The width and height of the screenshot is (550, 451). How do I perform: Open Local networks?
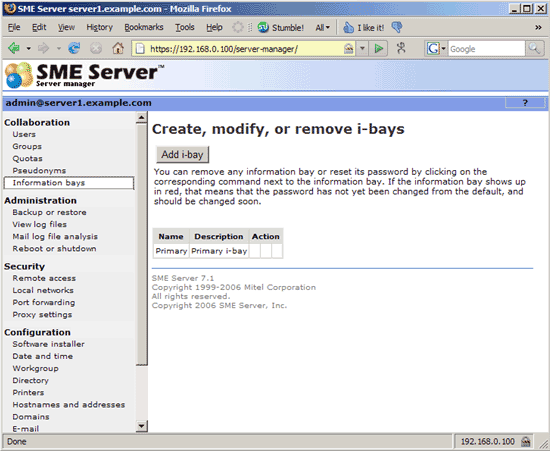[x=43, y=290]
